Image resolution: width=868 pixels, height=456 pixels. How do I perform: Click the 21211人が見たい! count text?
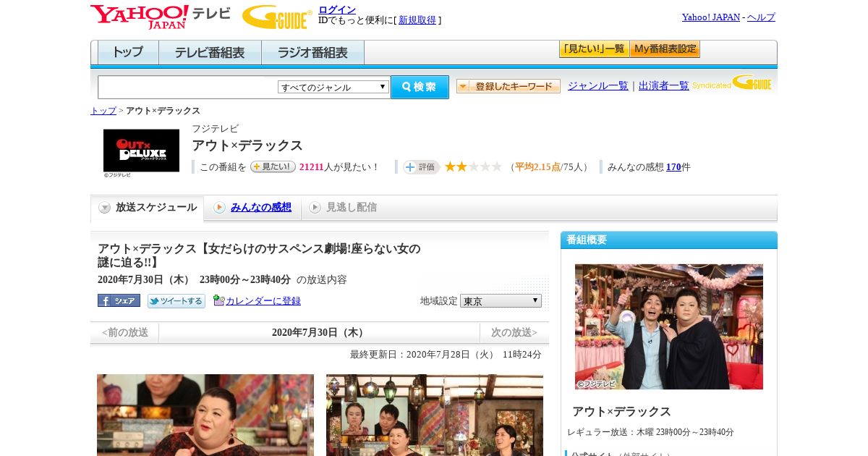tap(339, 166)
